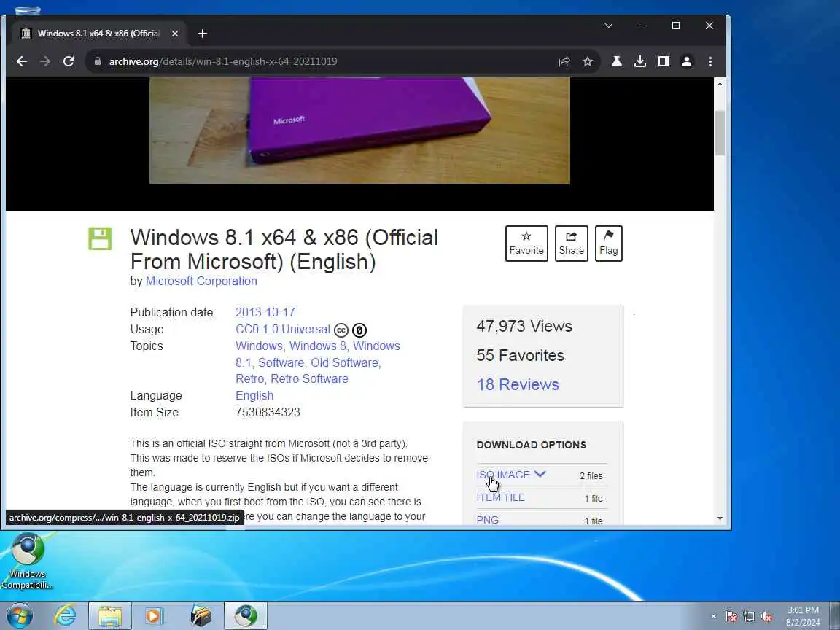840x630 pixels.
Task: Open the muted volume tray icon
Action: coord(766,617)
